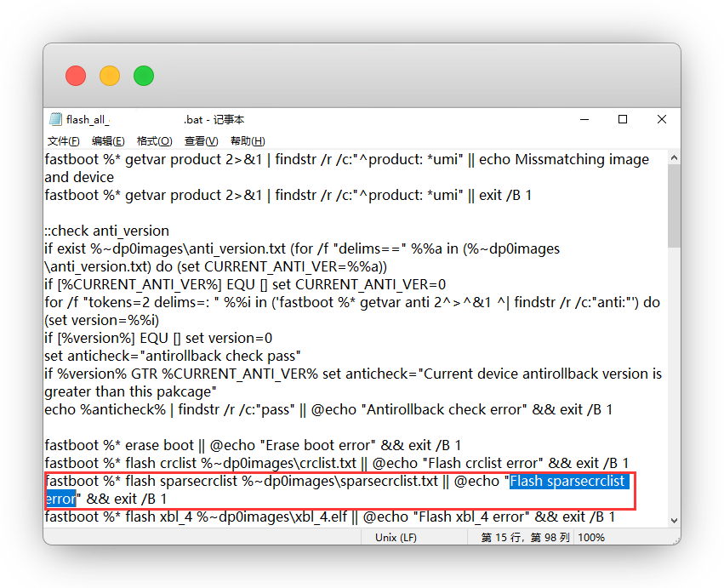Click the Unix (LF) status bar field

(x=396, y=538)
